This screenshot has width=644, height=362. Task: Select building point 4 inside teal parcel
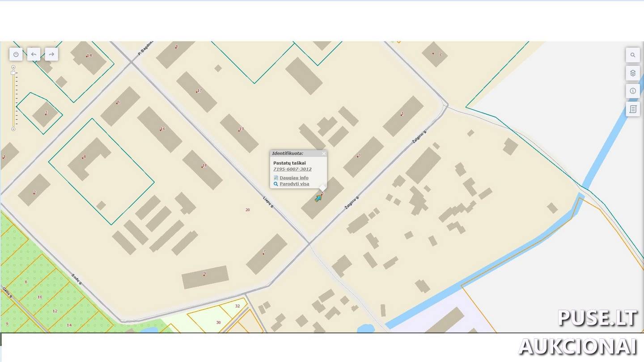click(x=84, y=157)
